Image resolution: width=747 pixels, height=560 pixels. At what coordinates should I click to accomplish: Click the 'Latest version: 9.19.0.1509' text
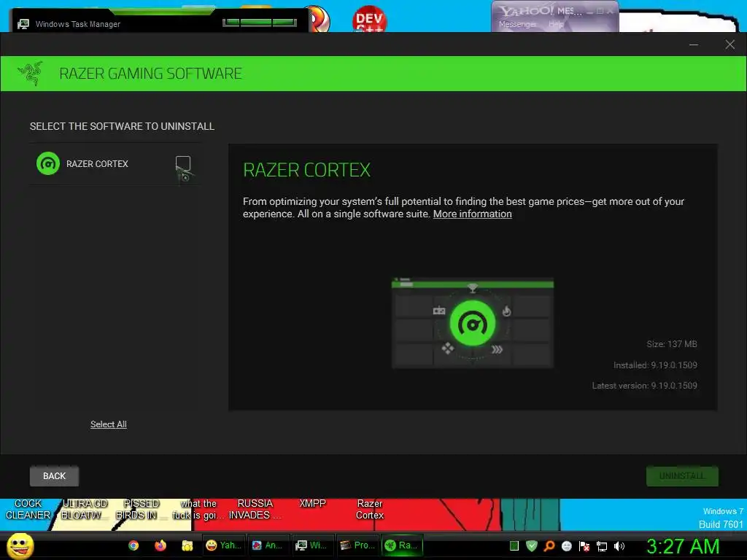[645, 385]
